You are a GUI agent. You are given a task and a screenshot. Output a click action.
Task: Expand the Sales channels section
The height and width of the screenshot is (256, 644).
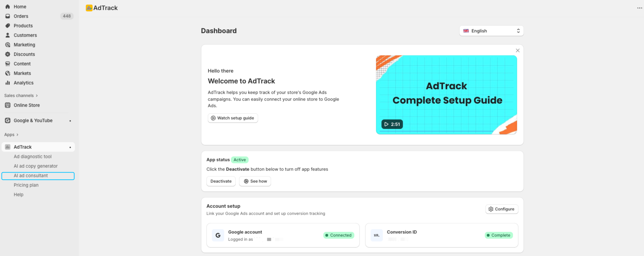21,96
